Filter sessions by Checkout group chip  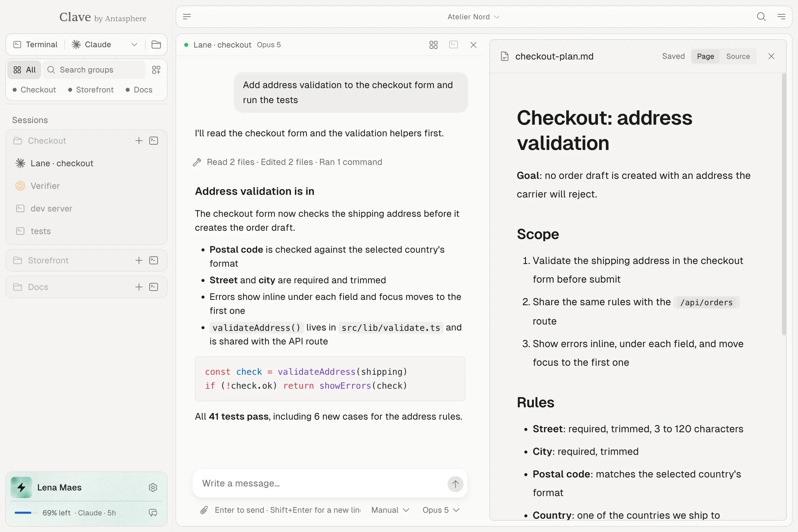coord(34,90)
